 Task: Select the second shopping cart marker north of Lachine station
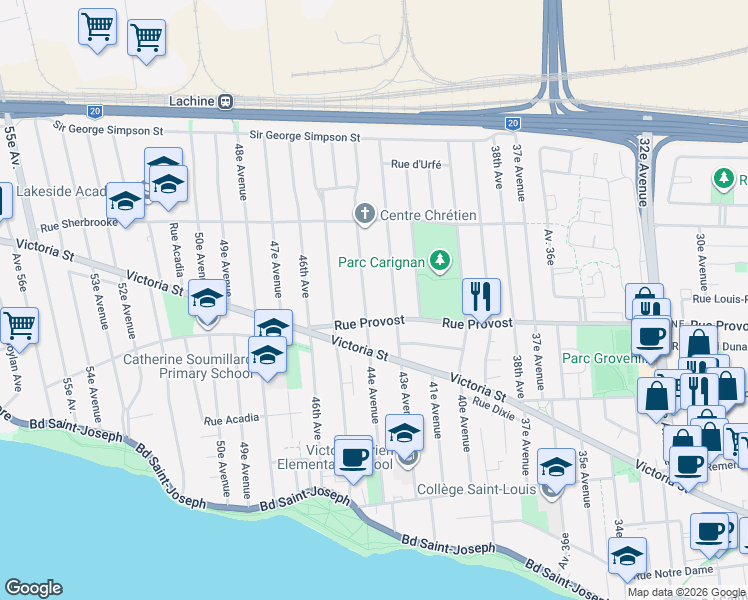coord(146,40)
